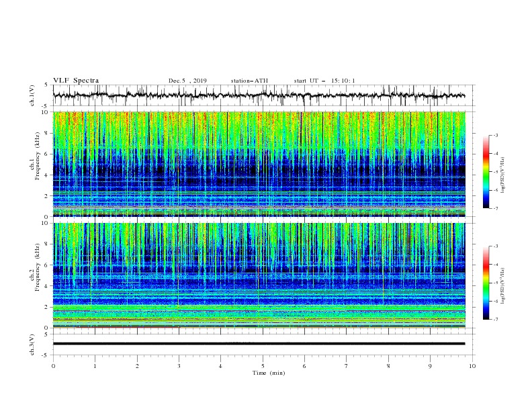Click ch.1 frequency axis tick '10'
Screen dimensions: 532x411
point(46,112)
